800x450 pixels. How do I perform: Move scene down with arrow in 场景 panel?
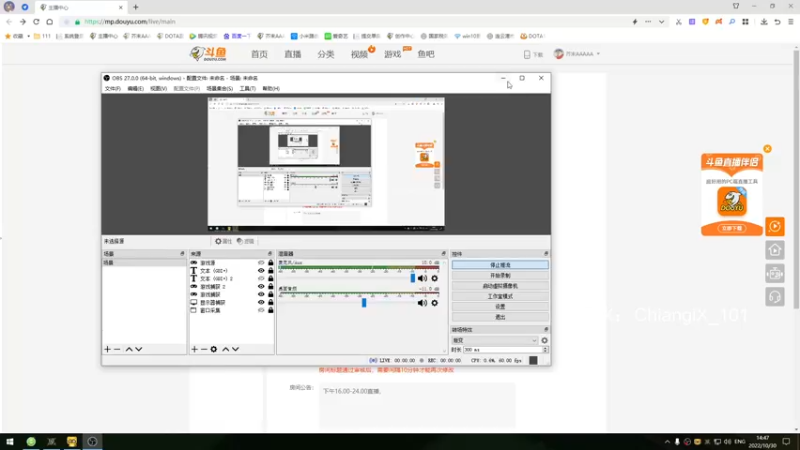(x=139, y=349)
